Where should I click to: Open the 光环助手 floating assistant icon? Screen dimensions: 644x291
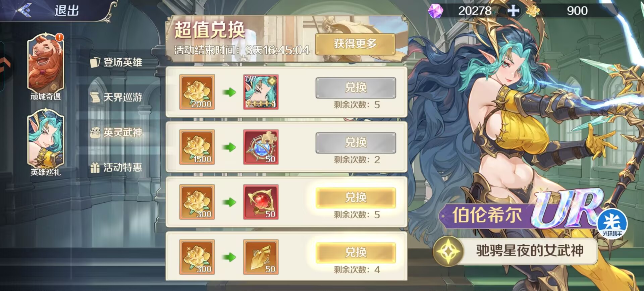pyautogui.click(x=612, y=224)
